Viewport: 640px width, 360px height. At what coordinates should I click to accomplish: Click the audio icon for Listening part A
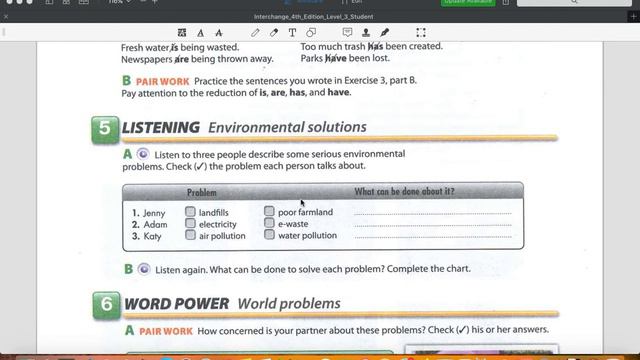point(143,154)
